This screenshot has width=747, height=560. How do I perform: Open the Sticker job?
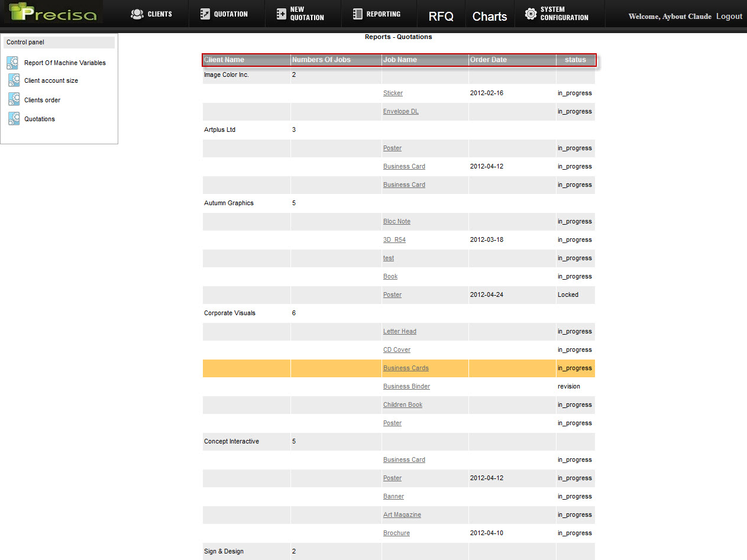pos(393,93)
